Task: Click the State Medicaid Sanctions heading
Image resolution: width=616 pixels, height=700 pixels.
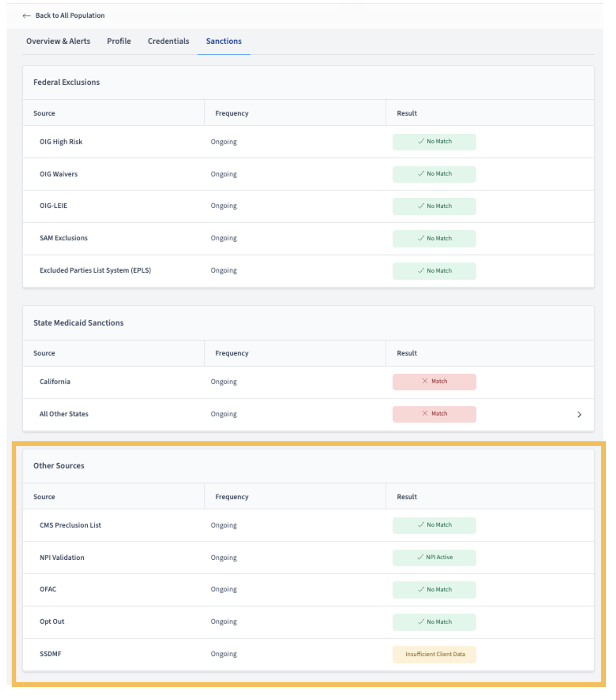Action: click(x=78, y=323)
